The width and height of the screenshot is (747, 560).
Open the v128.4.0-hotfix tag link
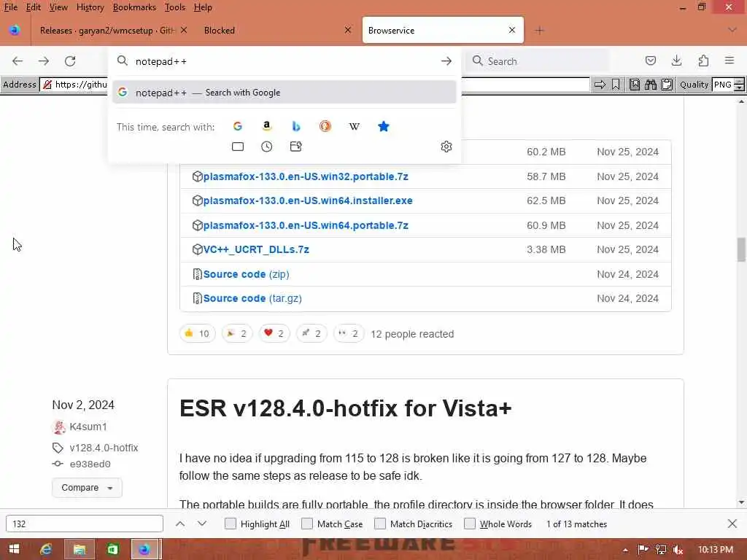[104, 448]
